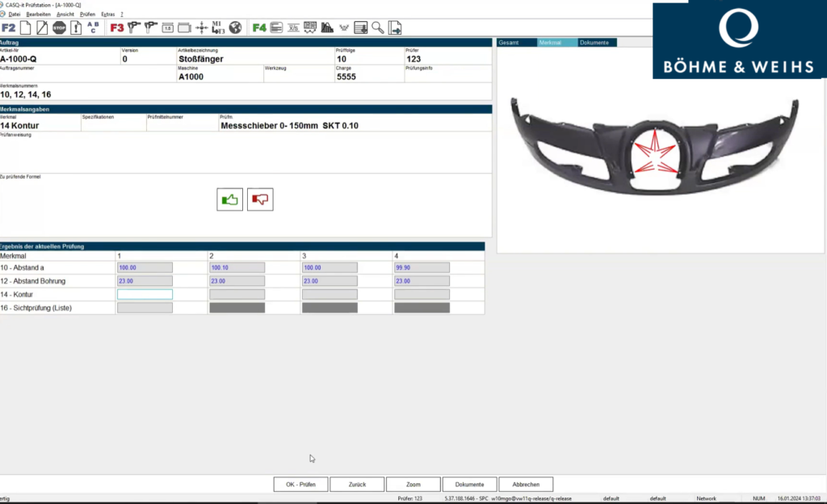Click the blank new document icon

pos(25,27)
